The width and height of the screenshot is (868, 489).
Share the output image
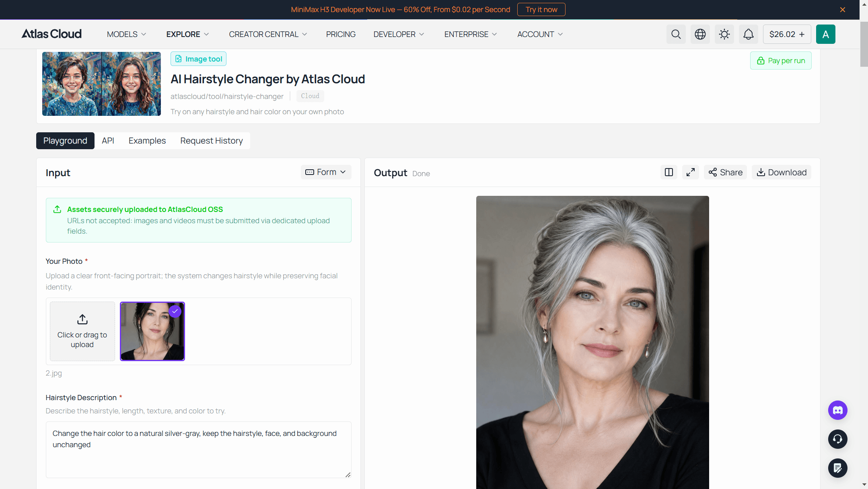[725, 172]
